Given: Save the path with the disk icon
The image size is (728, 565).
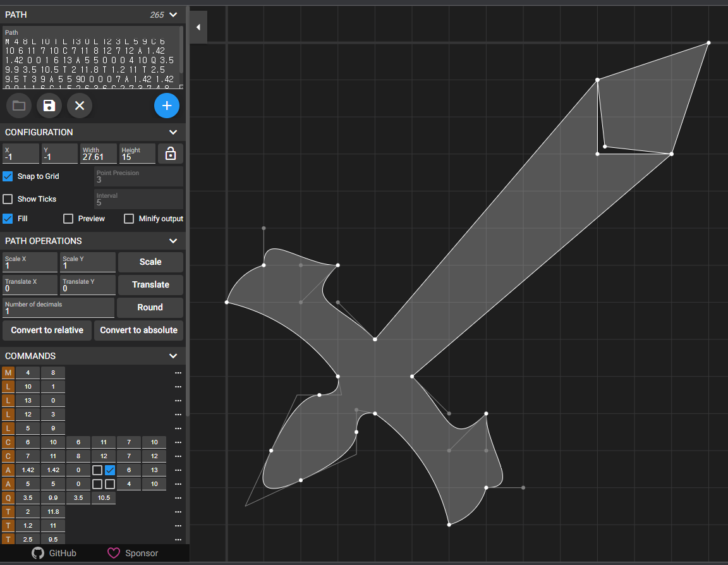Looking at the screenshot, I should coord(49,106).
